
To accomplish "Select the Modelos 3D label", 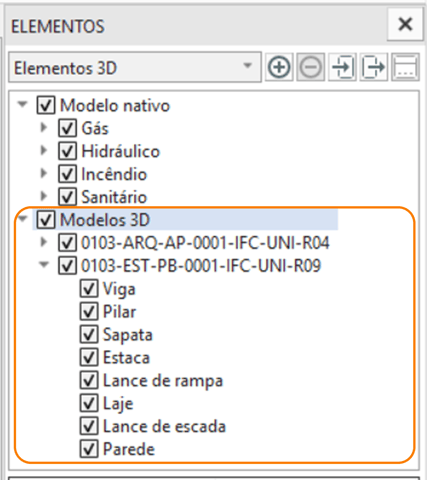I will [x=105, y=220].
